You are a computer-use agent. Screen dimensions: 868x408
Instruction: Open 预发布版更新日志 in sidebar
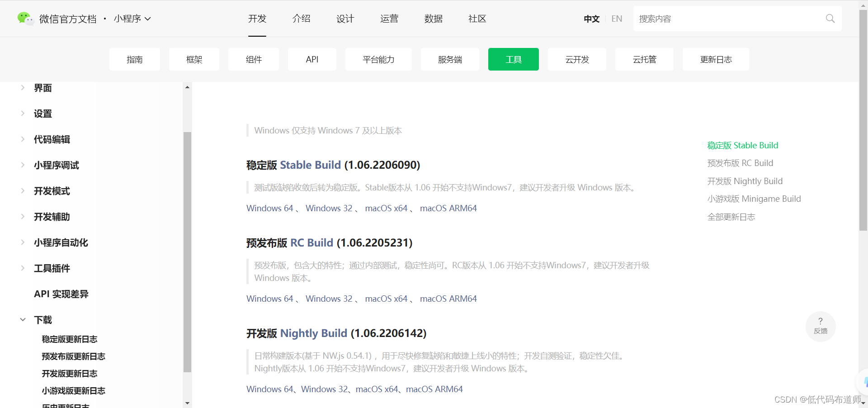click(73, 356)
